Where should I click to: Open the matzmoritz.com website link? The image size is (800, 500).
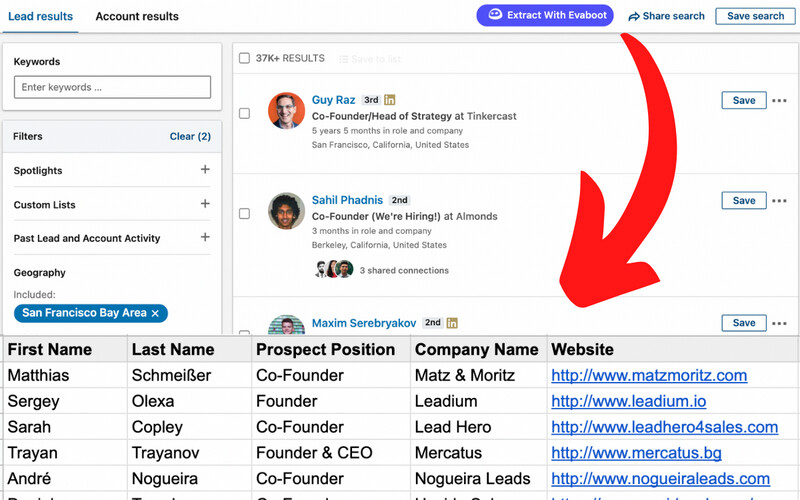[x=649, y=376]
